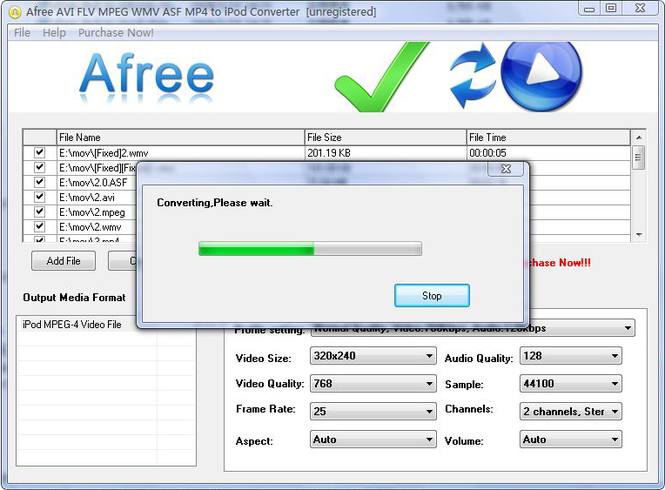665x490 pixels.
Task: Open the Channels dropdown
Action: [570, 411]
